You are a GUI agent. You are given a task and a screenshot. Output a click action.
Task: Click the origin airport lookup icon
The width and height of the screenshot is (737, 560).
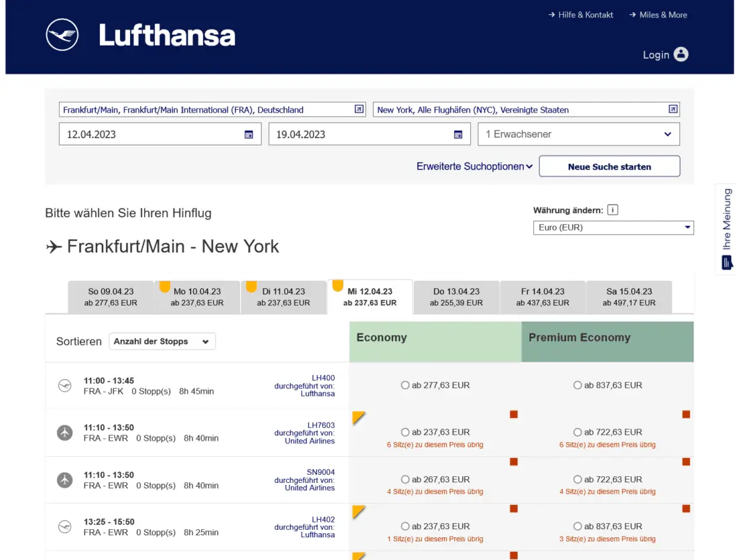tap(359, 109)
